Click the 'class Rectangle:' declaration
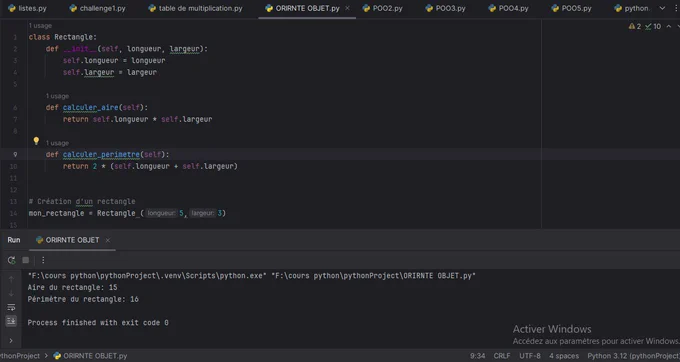Image resolution: width=680 pixels, height=362 pixels. [x=63, y=37]
